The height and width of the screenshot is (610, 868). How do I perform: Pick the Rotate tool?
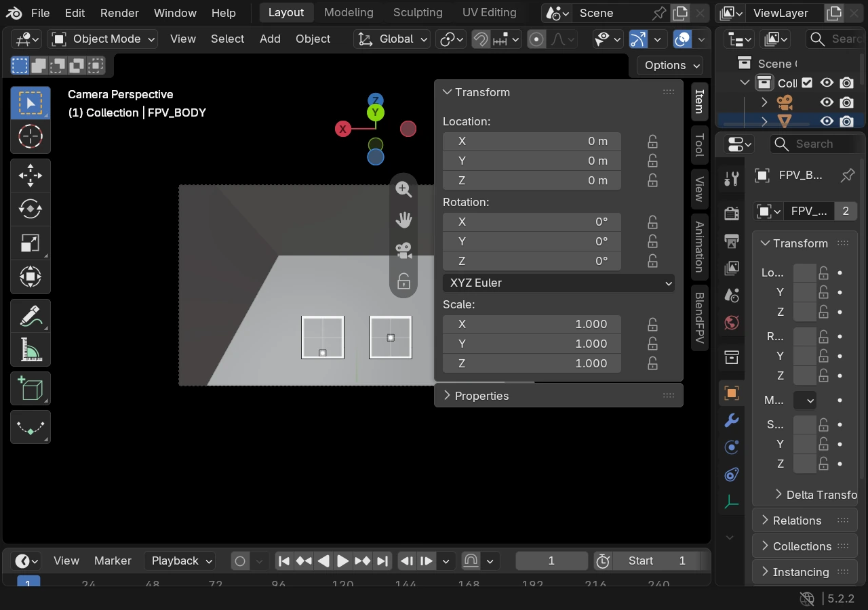point(31,209)
